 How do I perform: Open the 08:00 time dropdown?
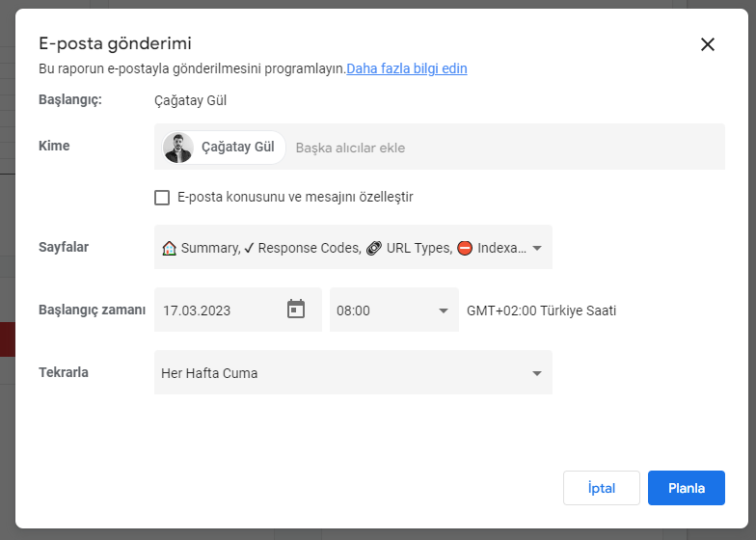pos(393,310)
